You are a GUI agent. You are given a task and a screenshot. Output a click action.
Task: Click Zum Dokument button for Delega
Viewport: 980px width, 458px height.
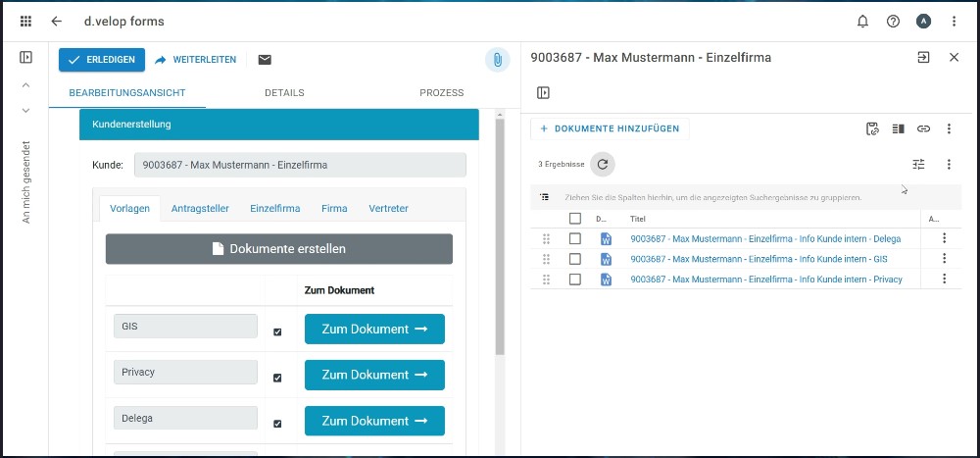[374, 421]
